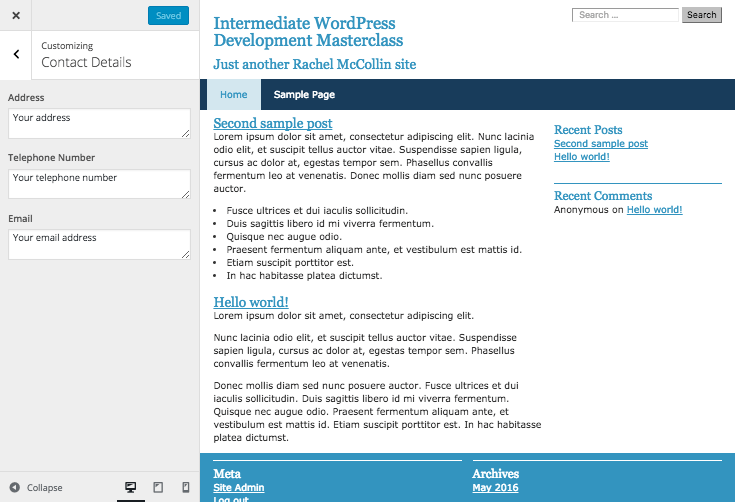This screenshot has height=502, width=735.
Task: Click the Saved button
Action: [x=168, y=15]
